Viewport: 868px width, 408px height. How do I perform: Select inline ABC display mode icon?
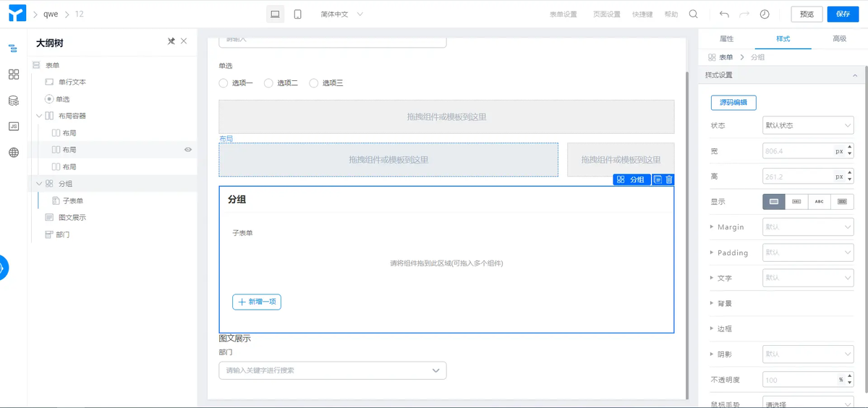click(x=819, y=202)
